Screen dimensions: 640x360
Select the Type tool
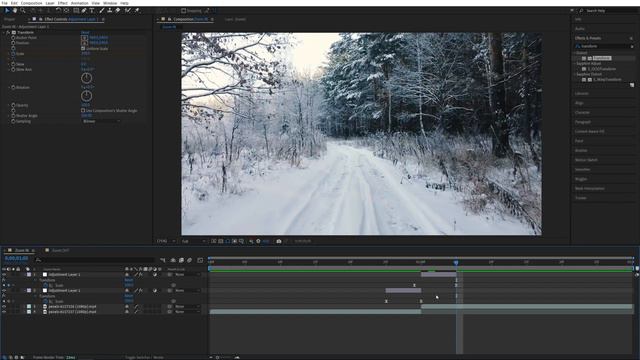tap(92, 10)
